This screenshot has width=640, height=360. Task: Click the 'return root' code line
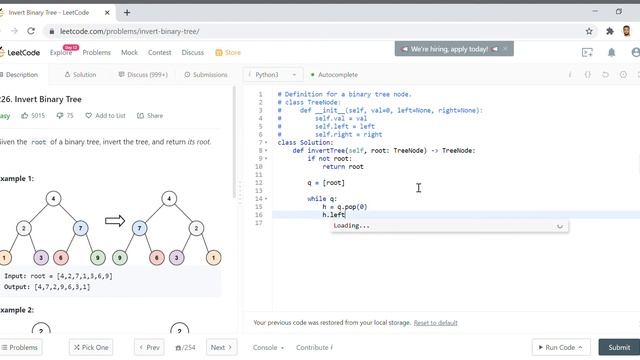click(x=343, y=167)
